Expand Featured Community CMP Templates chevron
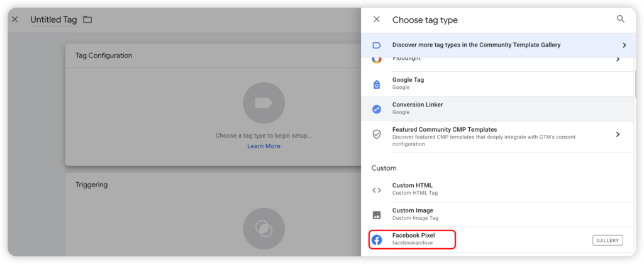 click(x=618, y=134)
